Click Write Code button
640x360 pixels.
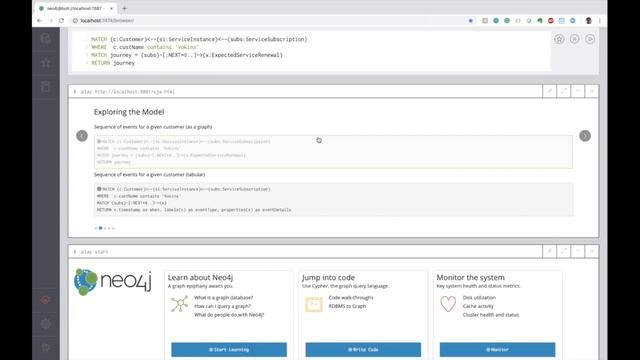(363, 349)
